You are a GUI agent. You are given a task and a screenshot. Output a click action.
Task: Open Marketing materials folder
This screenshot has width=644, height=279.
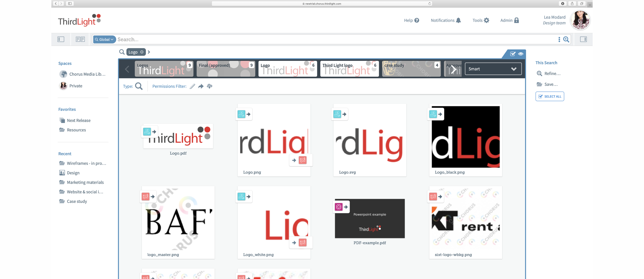click(x=82, y=182)
